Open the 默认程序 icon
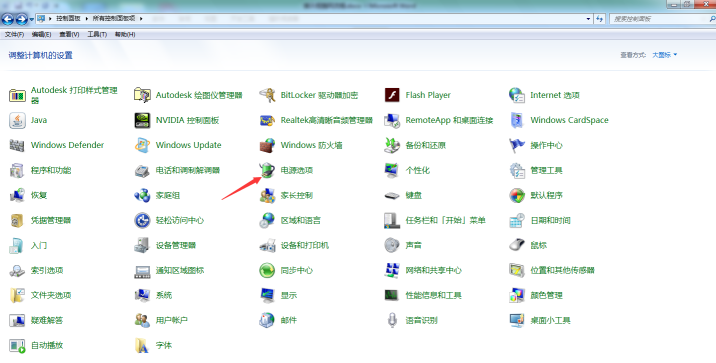Screen dimensions: 716x363 (x=517, y=195)
